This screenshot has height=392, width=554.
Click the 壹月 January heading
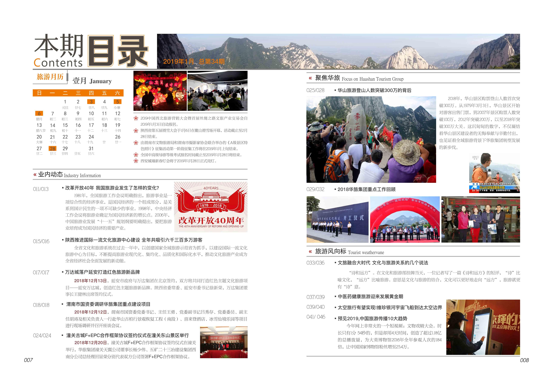(92, 81)
